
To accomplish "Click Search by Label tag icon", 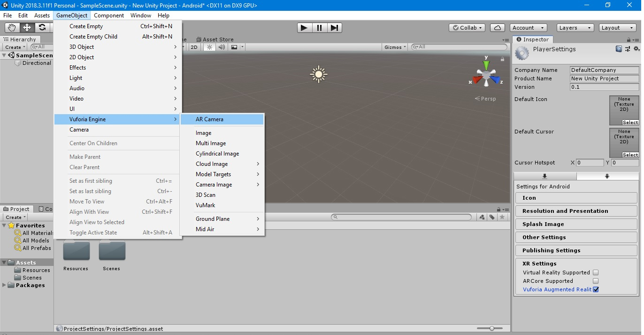I will pos(492,217).
